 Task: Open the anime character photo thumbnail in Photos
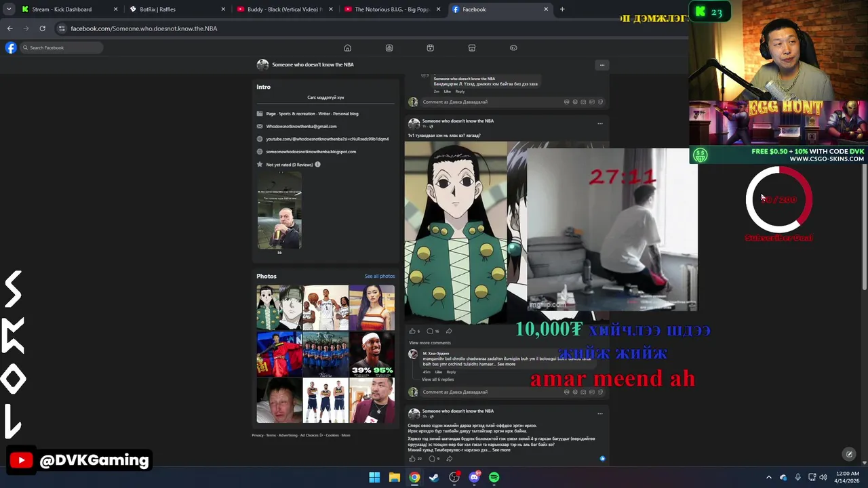point(279,308)
